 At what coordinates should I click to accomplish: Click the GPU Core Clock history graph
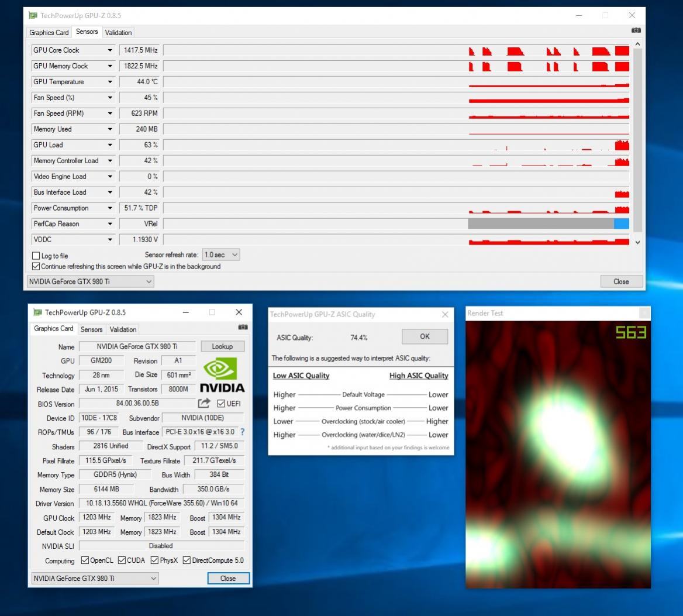[x=396, y=50]
